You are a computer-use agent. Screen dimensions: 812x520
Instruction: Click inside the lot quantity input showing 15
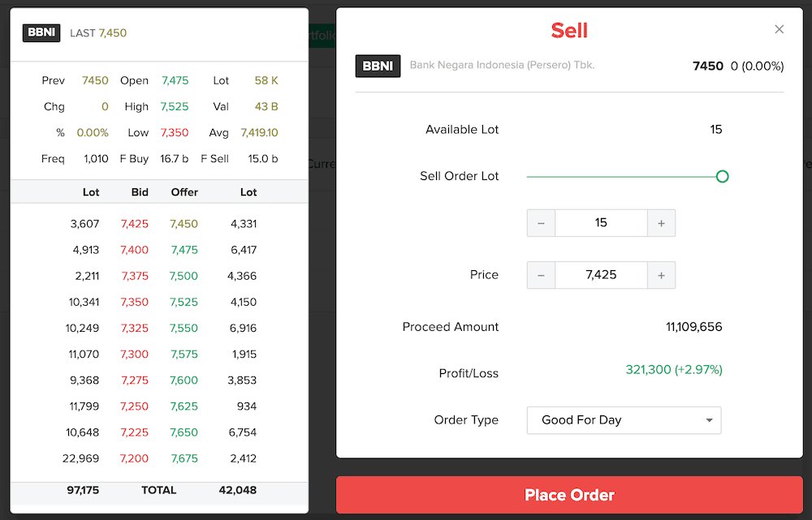(600, 223)
